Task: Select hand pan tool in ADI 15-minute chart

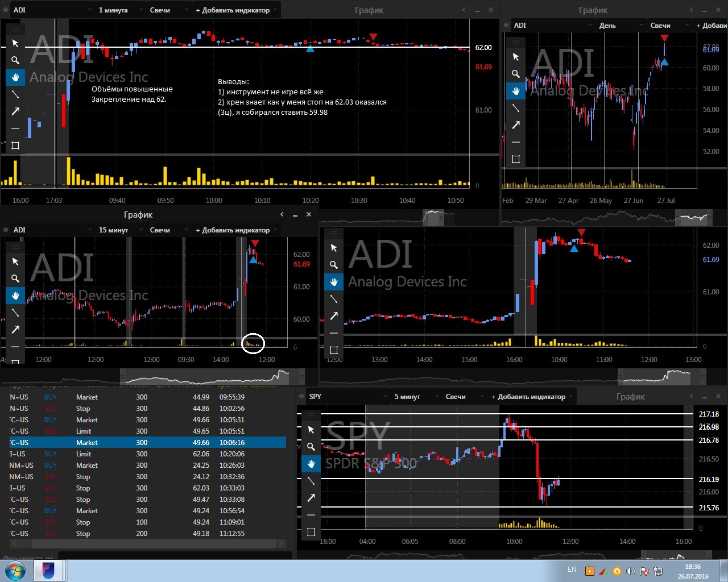Action: click(15, 296)
